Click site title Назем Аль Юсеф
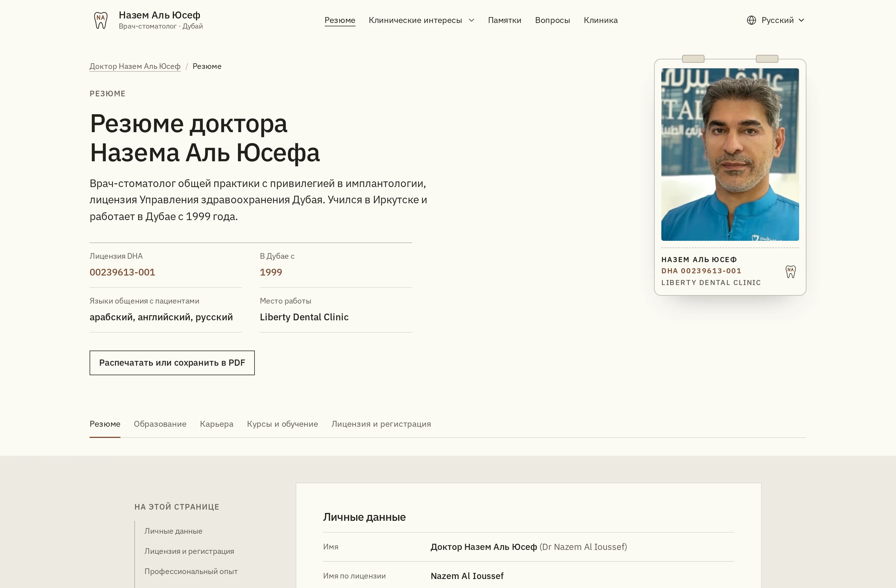 pos(159,15)
